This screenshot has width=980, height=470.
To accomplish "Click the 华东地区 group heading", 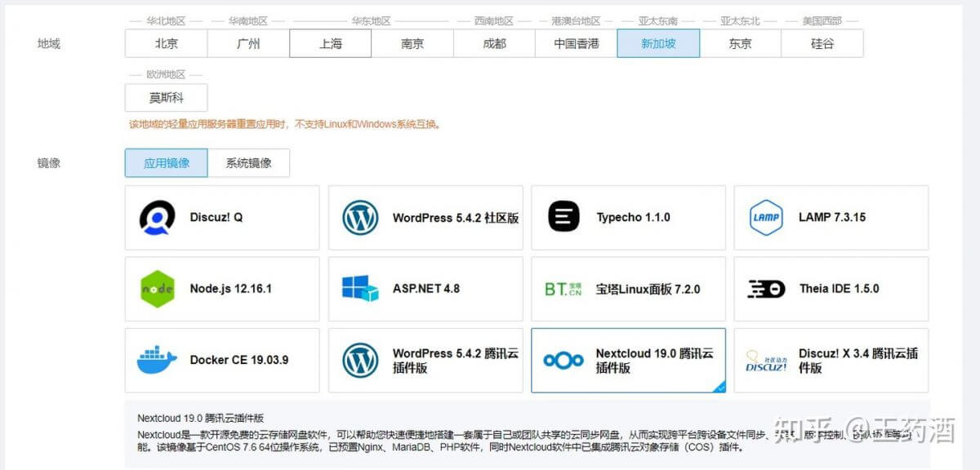I will [x=372, y=20].
